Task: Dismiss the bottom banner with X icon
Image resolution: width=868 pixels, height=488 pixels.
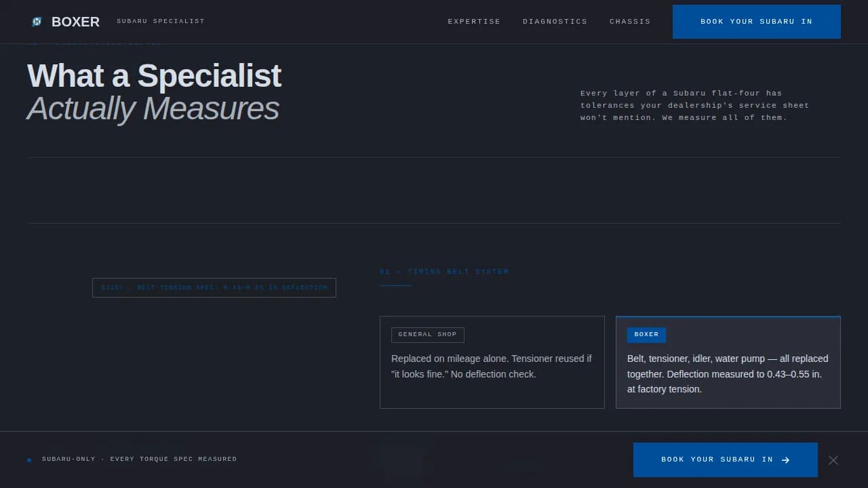Action: tap(833, 460)
